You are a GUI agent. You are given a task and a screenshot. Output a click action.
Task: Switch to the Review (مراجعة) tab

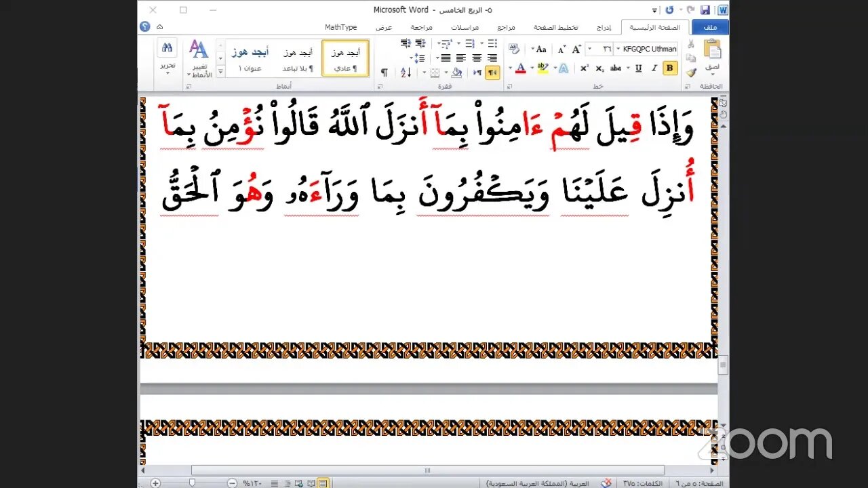pos(422,27)
